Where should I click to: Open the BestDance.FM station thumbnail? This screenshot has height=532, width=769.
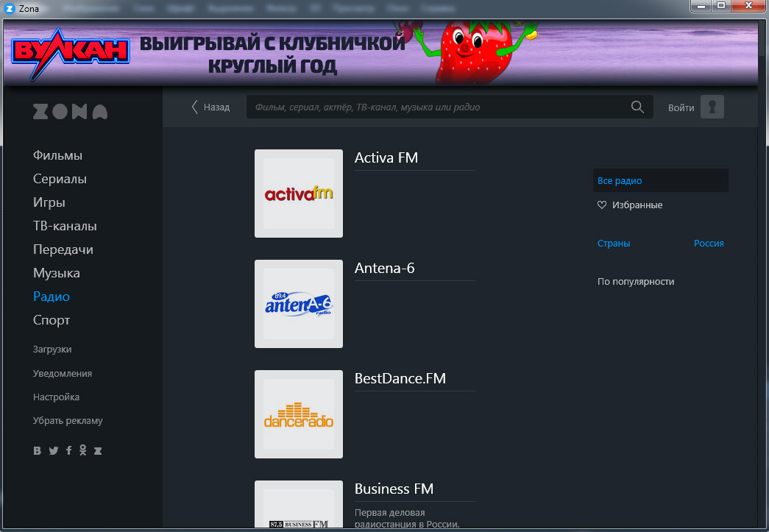coord(299,414)
